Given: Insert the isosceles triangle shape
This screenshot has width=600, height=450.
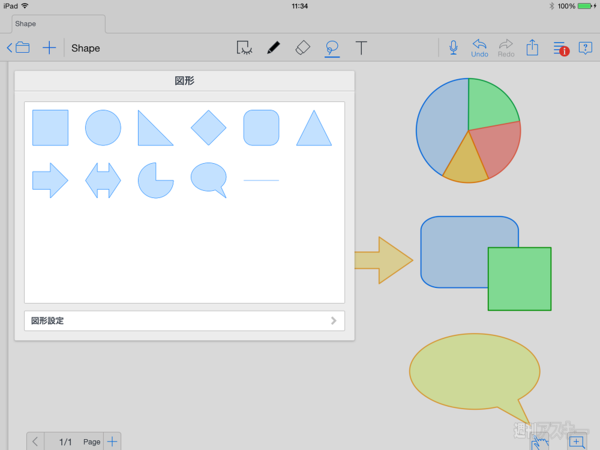Looking at the screenshot, I should point(314,128).
